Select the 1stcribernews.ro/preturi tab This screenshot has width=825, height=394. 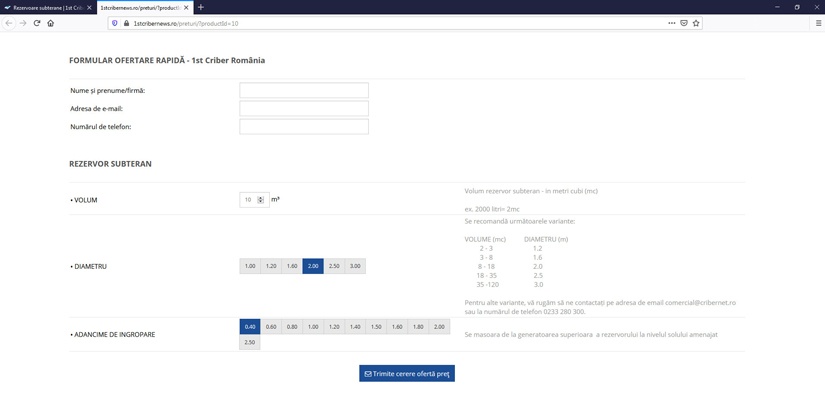(x=145, y=7)
